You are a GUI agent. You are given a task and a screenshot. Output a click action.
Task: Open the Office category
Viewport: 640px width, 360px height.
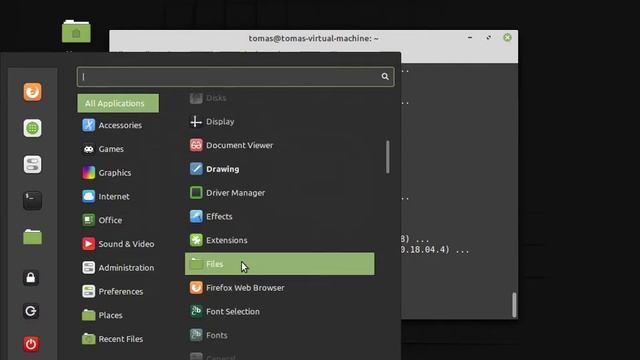(x=118, y=220)
